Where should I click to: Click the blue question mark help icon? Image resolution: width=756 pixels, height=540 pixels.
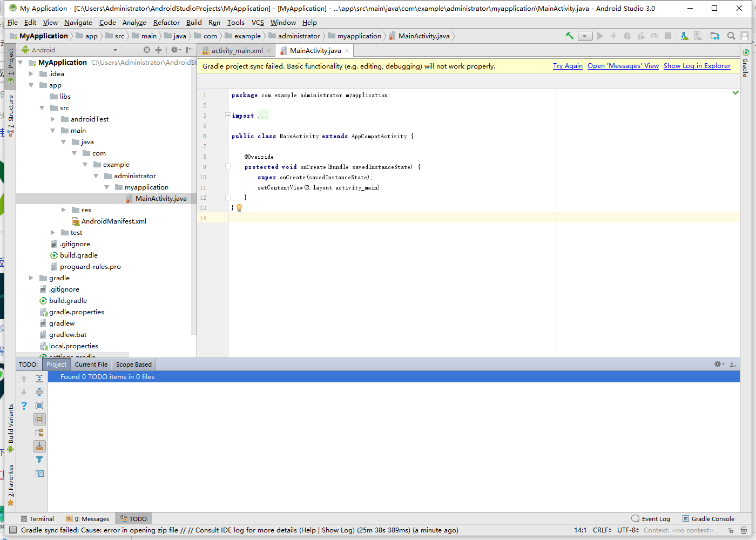click(x=24, y=406)
